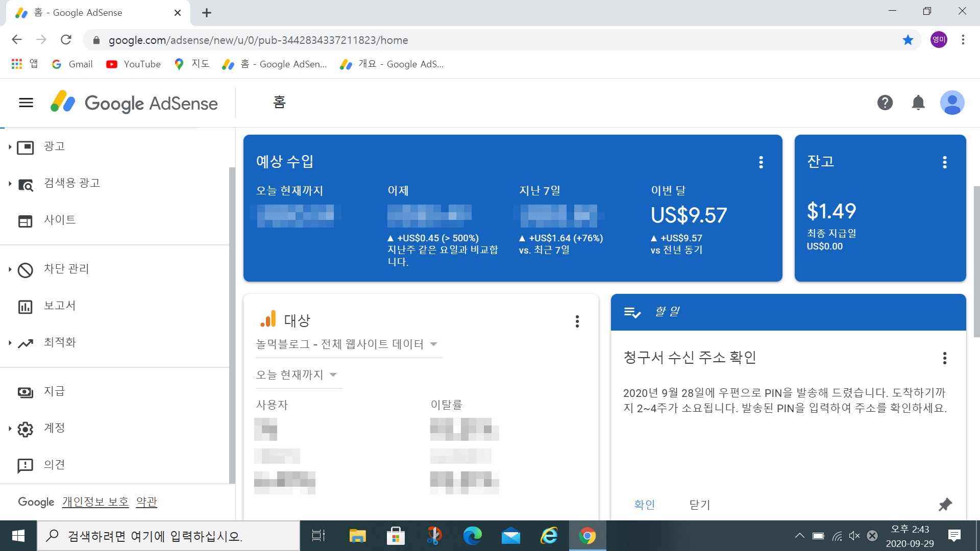Click the 확인 confirm button
The image size is (980, 551).
click(x=644, y=505)
